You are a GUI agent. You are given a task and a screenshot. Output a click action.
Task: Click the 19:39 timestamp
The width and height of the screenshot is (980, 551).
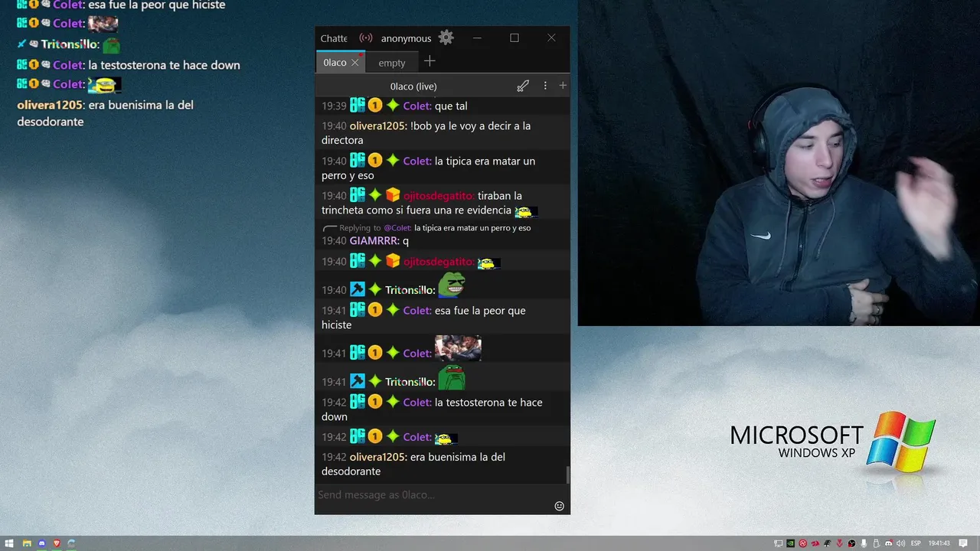point(334,106)
